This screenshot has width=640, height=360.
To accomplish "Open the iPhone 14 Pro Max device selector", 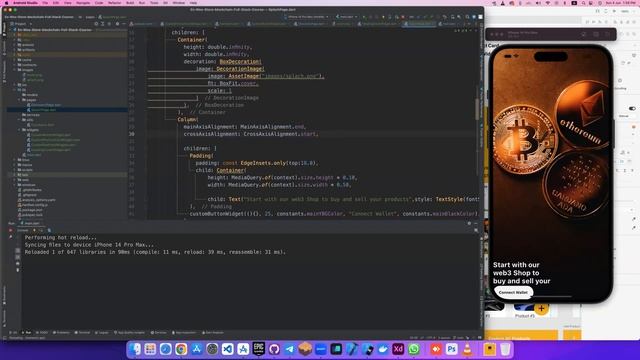I will pyautogui.click(x=308, y=17).
